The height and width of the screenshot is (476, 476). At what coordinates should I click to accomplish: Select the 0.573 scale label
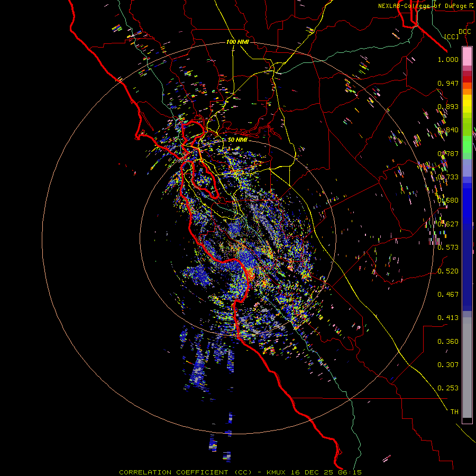(448, 248)
